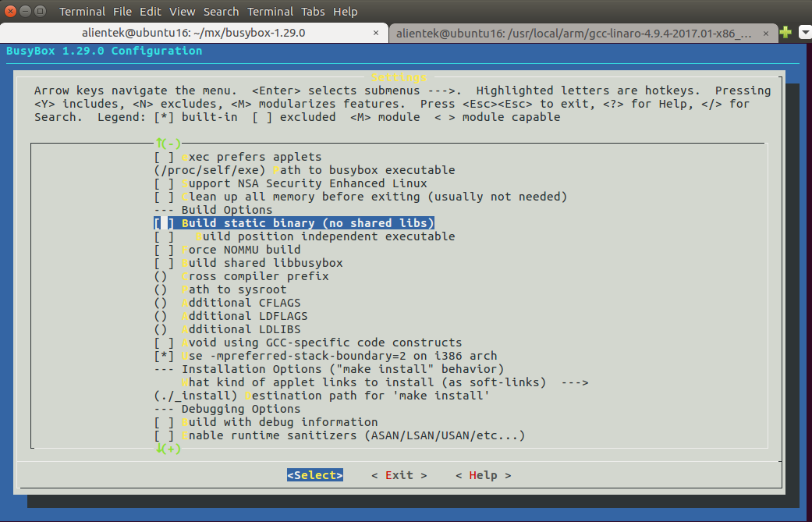Maximize the terminal window

click(x=40, y=11)
